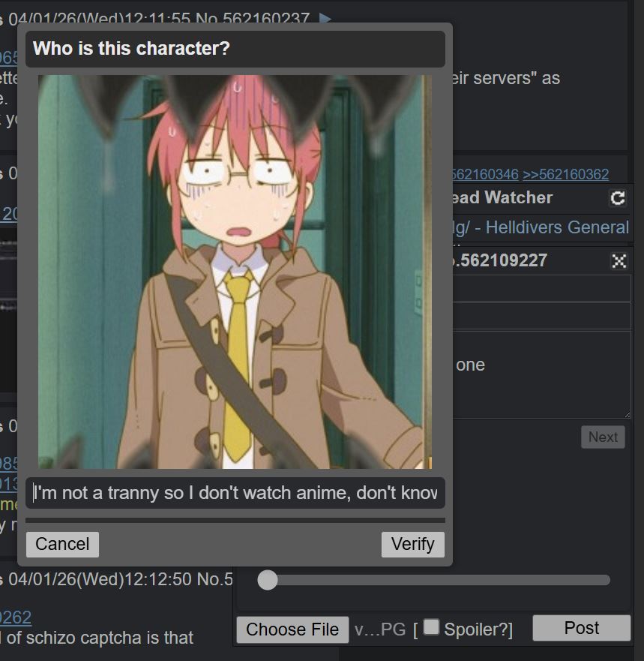Screen dimensions: 644x661
Task: Click the first empty field below No.562109227
Action: (x=541, y=288)
